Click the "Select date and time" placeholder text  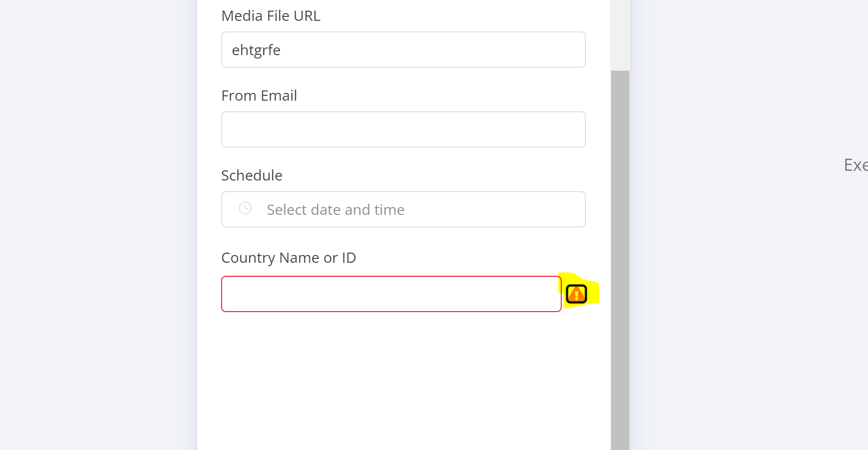tap(335, 210)
